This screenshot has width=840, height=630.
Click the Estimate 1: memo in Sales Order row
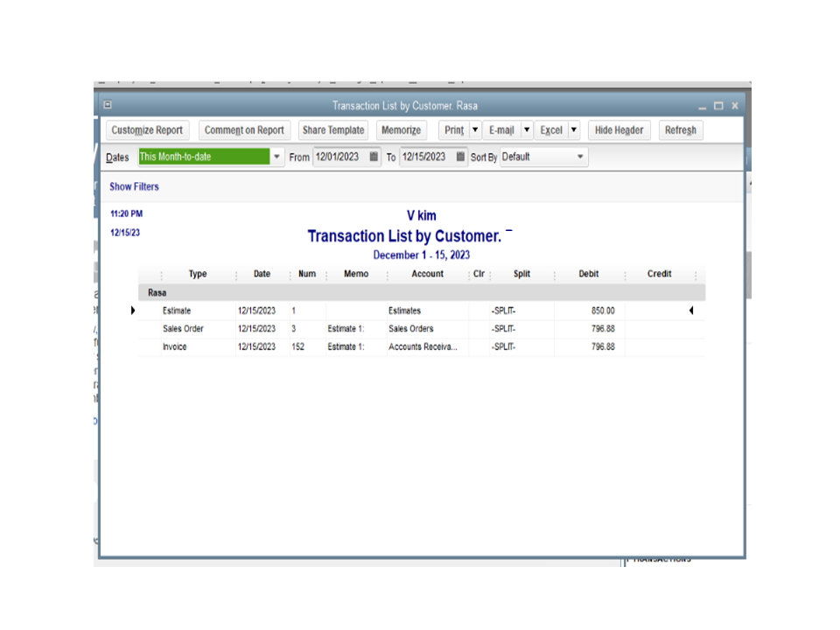(346, 328)
